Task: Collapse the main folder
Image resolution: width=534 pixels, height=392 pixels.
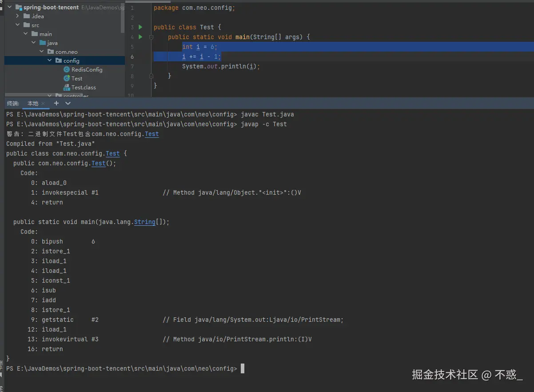Action: coord(25,34)
